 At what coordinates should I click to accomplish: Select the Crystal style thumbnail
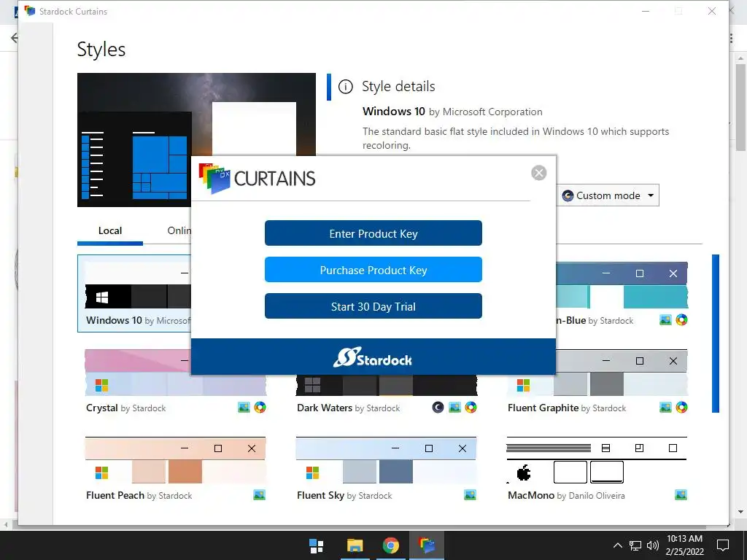[x=175, y=373]
